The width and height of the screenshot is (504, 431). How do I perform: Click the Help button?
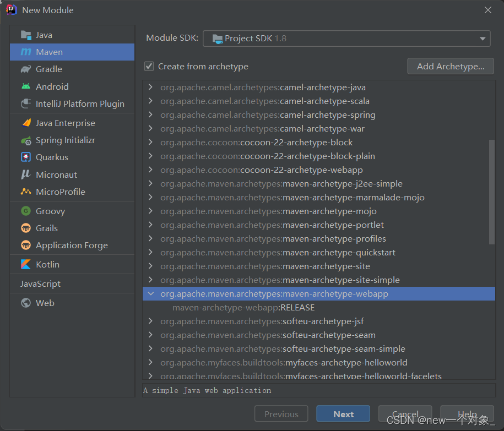pyautogui.click(x=467, y=414)
